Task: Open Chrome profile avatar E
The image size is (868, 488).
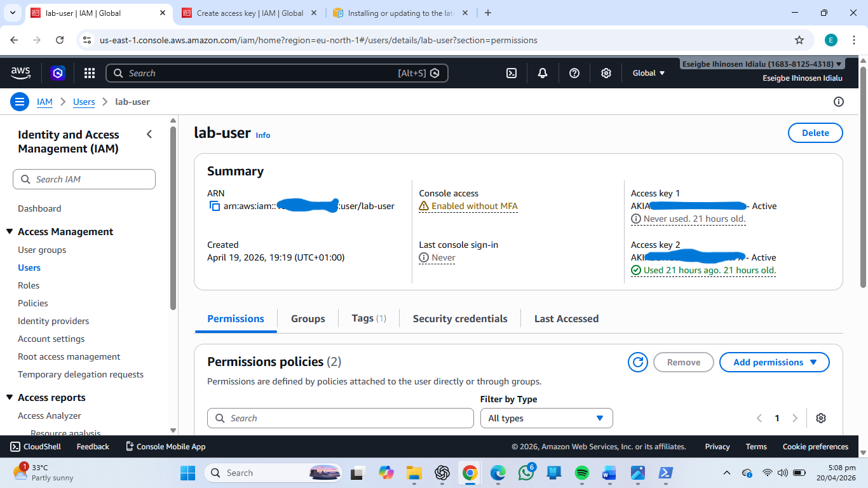Action: click(831, 40)
